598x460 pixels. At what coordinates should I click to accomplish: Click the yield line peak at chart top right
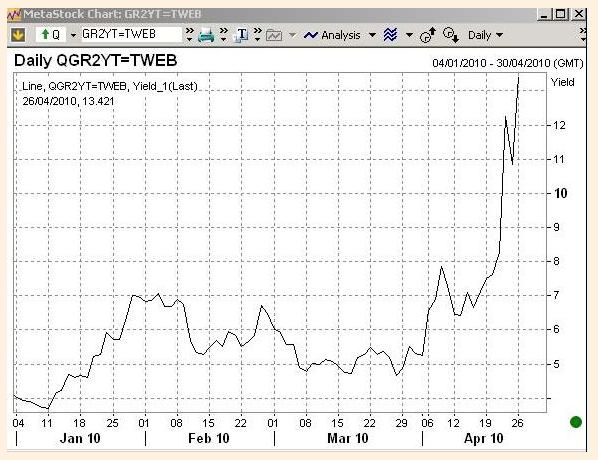[x=519, y=78]
